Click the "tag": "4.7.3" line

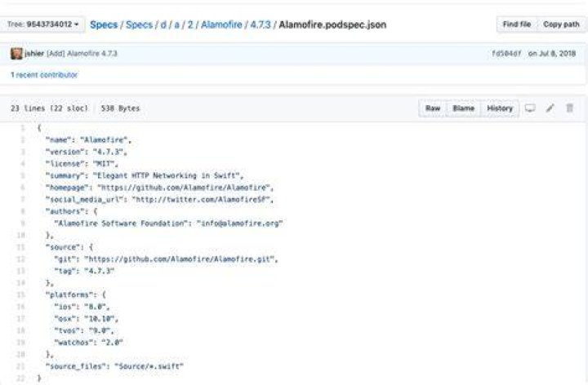pos(84,271)
